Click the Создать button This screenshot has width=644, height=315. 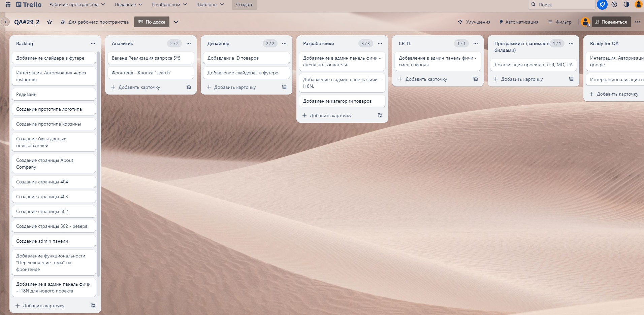point(245,4)
